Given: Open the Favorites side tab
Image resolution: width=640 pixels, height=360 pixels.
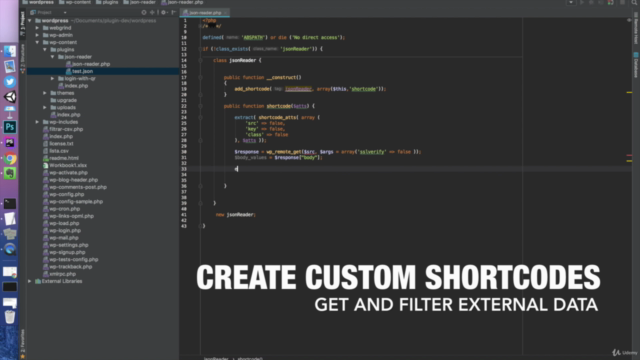Looking at the screenshot, I should (x=22, y=344).
